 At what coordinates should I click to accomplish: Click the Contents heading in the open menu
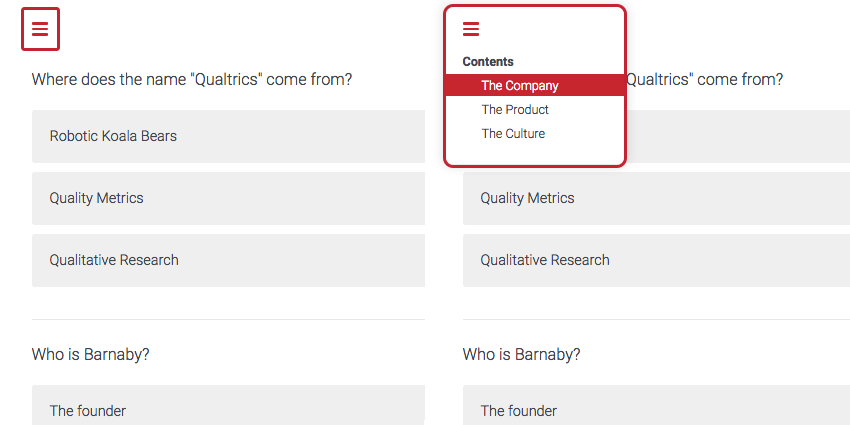(488, 62)
